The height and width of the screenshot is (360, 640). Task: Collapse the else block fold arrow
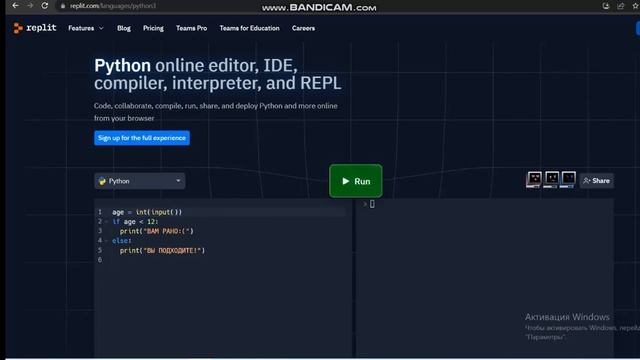(107, 241)
